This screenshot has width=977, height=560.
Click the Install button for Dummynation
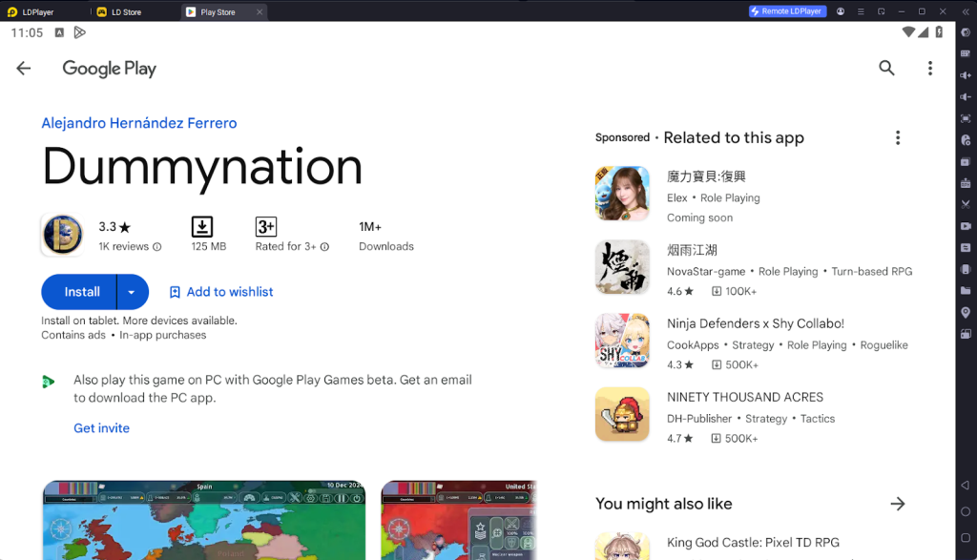(x=80, y=292)
